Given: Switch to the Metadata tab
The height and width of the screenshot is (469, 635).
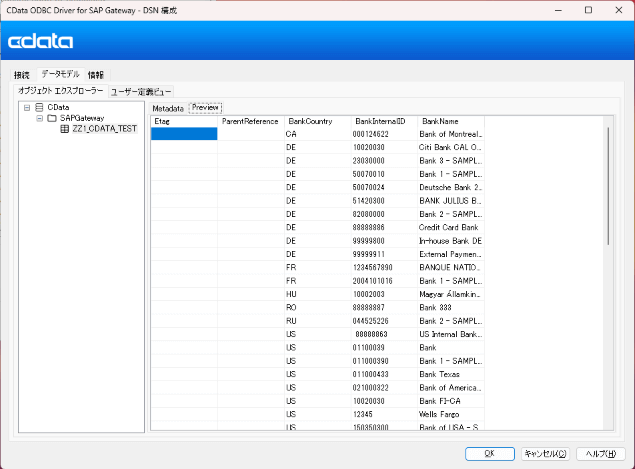Looking at the screenshot, I should pyautogui.click(x=168, y=109).
